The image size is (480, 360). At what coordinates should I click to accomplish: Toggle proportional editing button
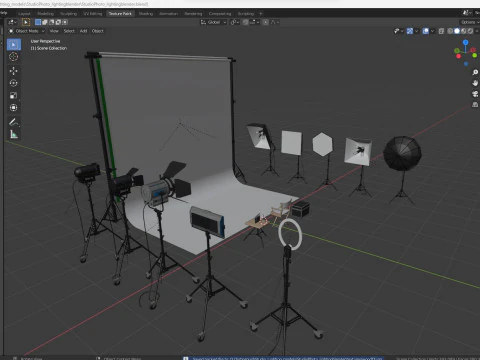coord(266,22)
